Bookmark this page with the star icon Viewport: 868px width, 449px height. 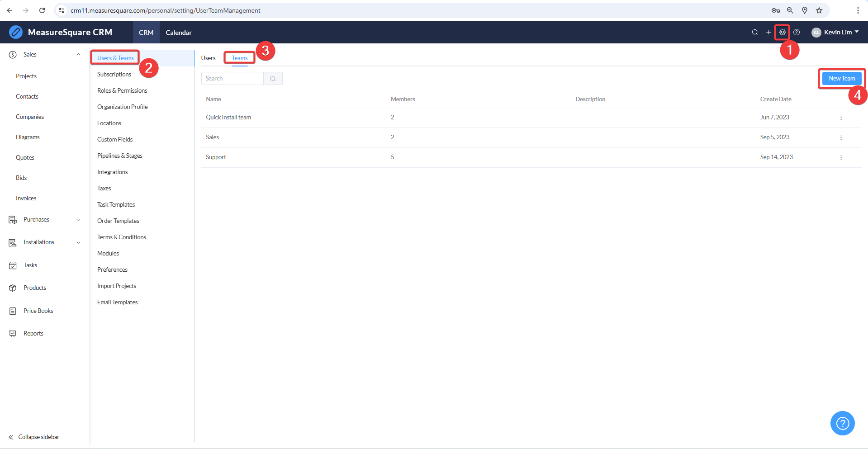pos(819,10)
